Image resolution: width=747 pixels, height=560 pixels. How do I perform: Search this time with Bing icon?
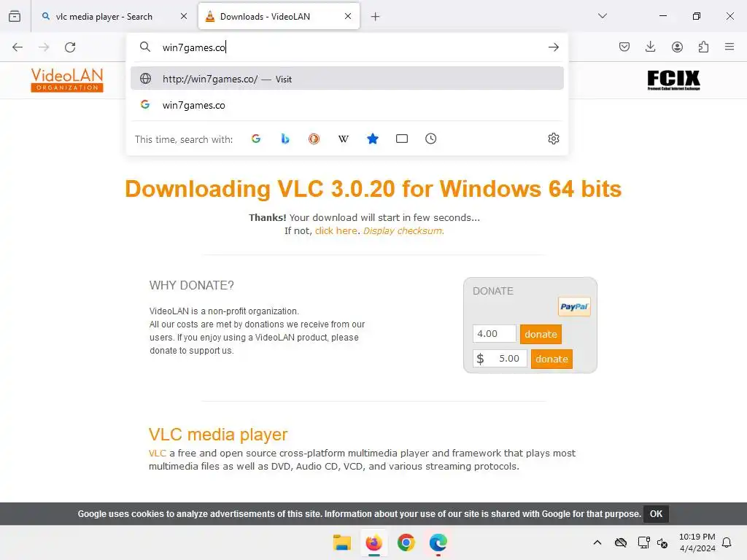pyautogui.click(x=285, y=139)
